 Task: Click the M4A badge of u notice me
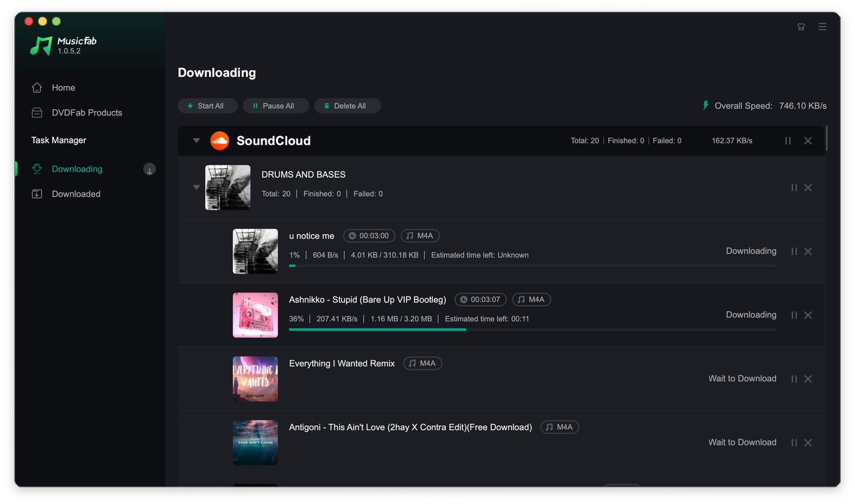point(420,236)
